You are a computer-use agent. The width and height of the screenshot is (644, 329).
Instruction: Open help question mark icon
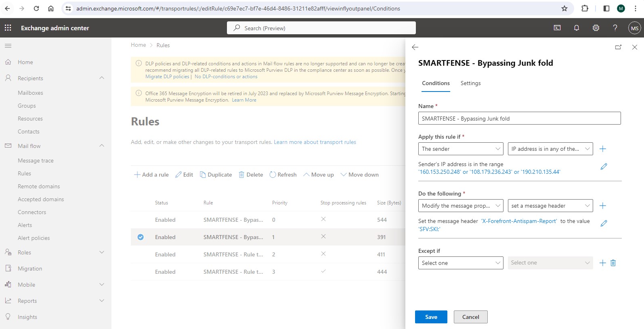point(615,28)
